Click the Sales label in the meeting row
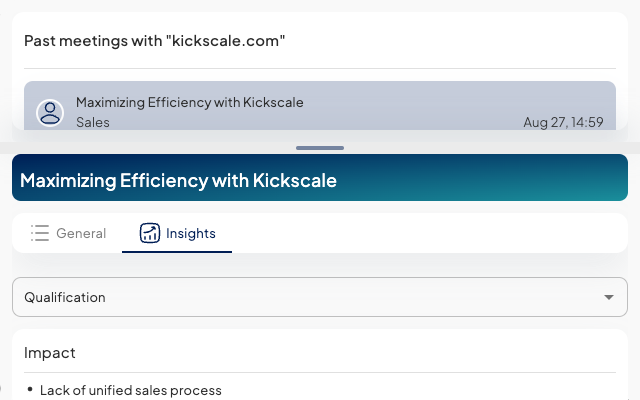 (x=93, y=122)
